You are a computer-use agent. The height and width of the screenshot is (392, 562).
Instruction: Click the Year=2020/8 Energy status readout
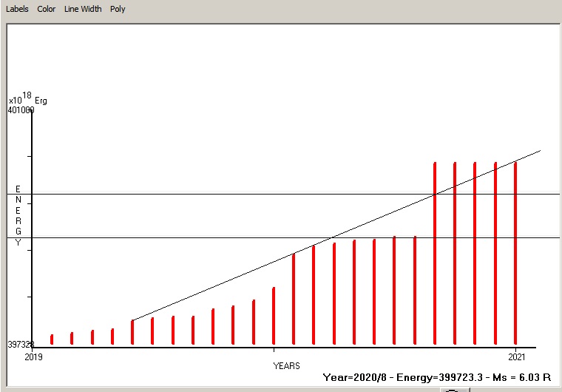pyautogui.click(x=436, y=377)
